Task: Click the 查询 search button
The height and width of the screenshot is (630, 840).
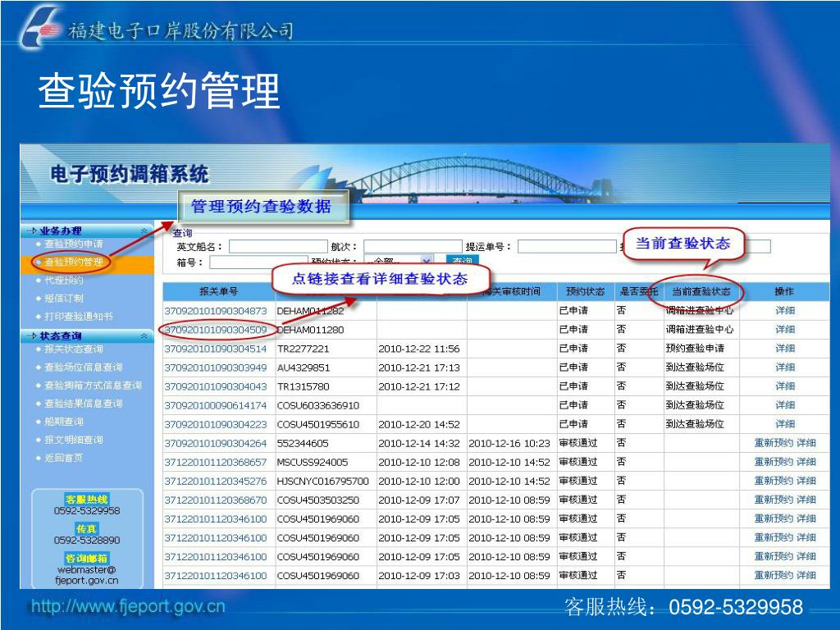Action: click(462, 260)
